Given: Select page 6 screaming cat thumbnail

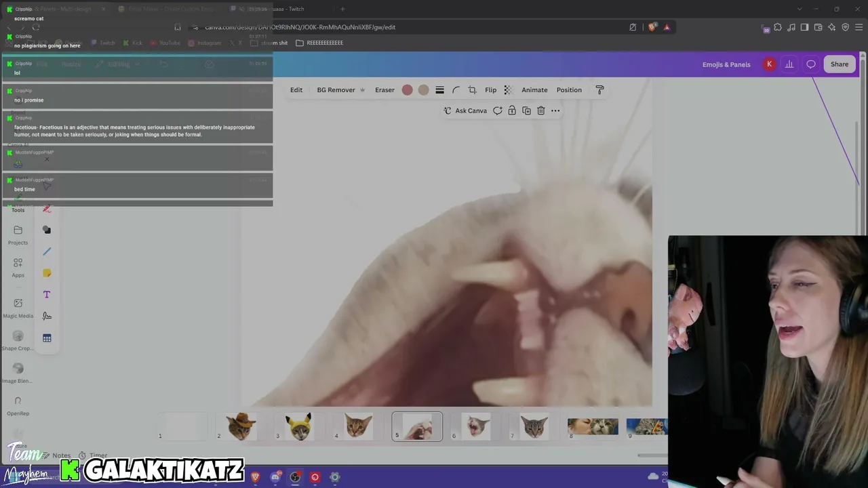Looking at the screenshot, I should click(475, 426).
